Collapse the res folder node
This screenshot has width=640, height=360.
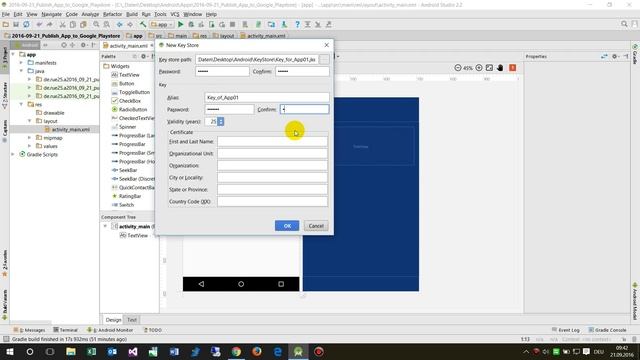coord(21,104)
